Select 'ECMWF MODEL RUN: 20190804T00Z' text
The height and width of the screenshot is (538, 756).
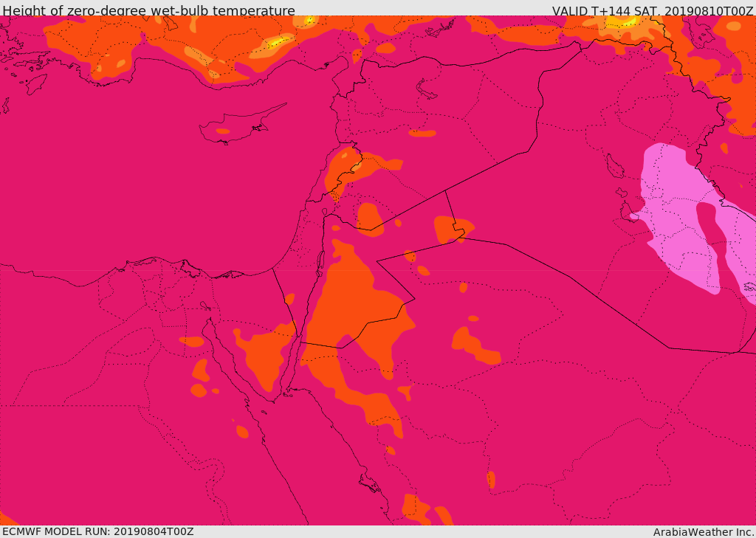coord(98,531)
